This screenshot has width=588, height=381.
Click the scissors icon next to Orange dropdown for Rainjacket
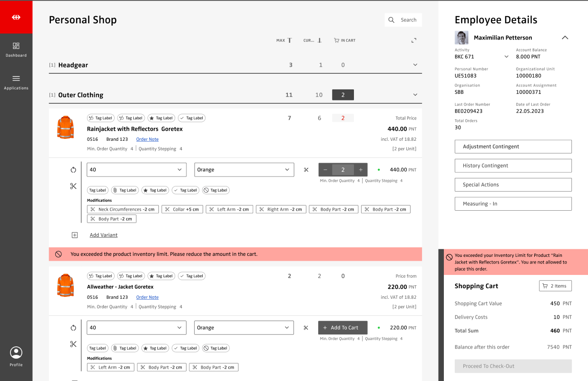[306, 170]
